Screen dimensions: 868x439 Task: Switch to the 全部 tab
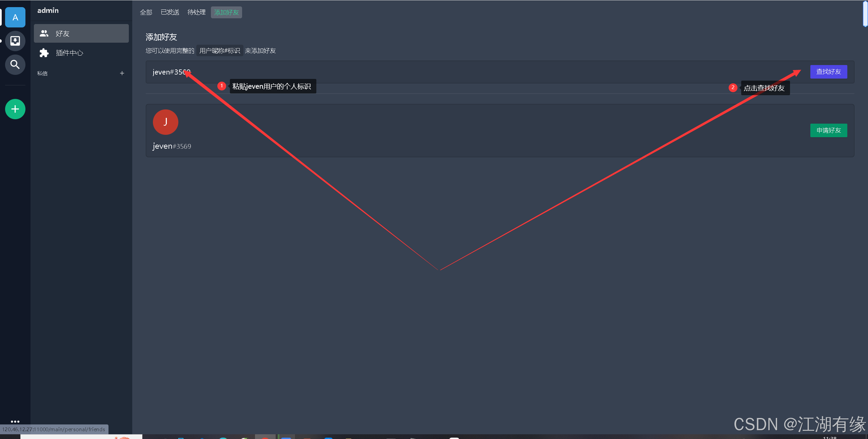146,13
